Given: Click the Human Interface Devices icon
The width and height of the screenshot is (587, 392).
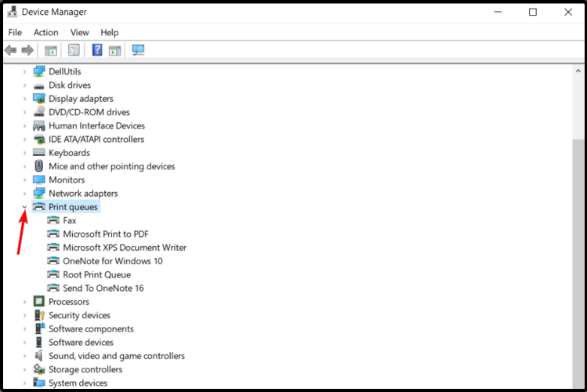Looking at the screenshot, I should (x=39, y=125).
